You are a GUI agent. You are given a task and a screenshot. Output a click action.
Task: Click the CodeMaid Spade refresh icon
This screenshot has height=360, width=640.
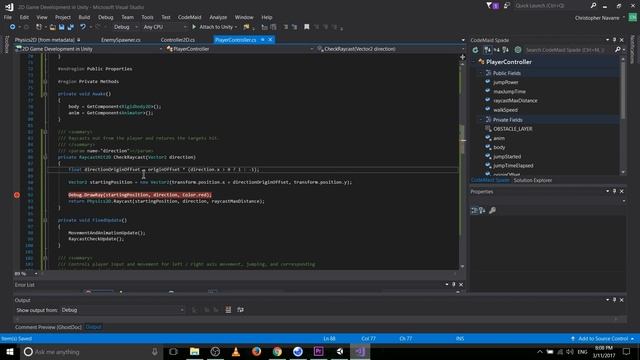[475, 50]
